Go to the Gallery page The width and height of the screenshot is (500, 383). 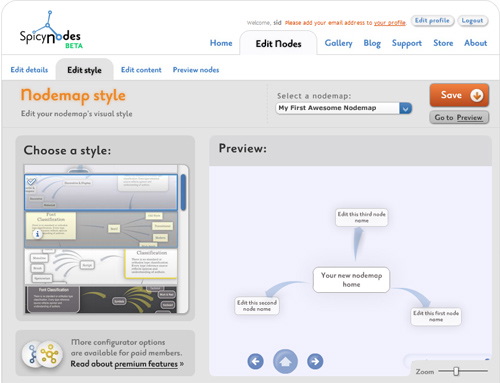(338, 43)
